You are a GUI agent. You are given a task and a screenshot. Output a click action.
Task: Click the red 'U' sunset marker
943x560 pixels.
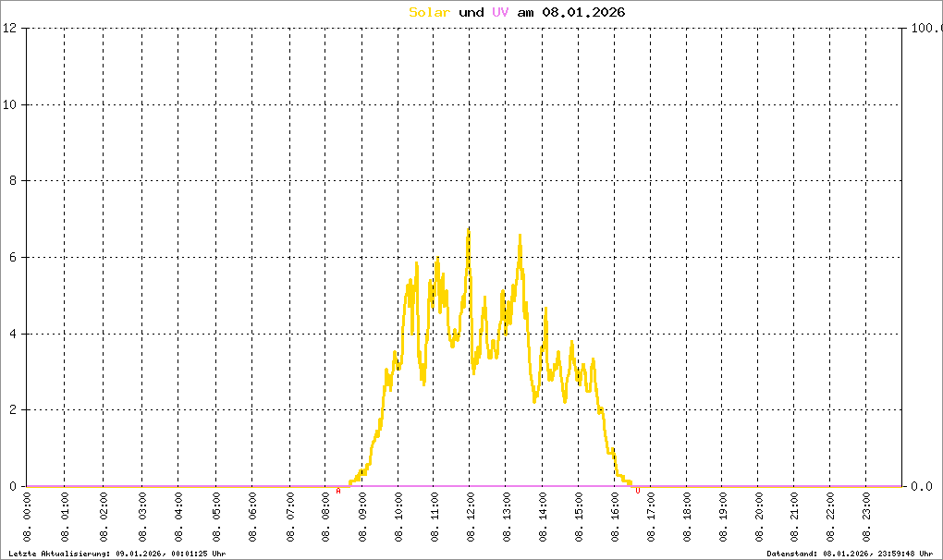click(x=638, y=492)
